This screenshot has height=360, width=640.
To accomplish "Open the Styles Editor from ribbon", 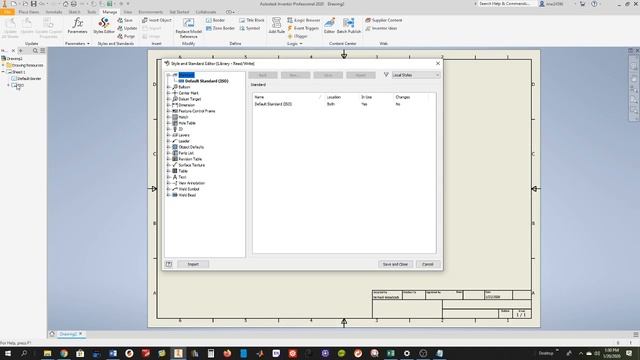I will 104,26.
